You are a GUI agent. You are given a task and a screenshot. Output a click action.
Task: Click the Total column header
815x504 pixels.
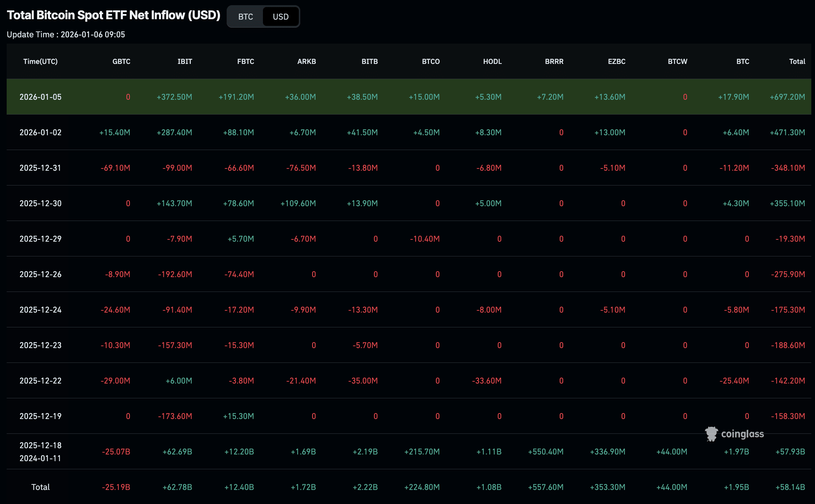pyautogui.click(x=797, y=61)
